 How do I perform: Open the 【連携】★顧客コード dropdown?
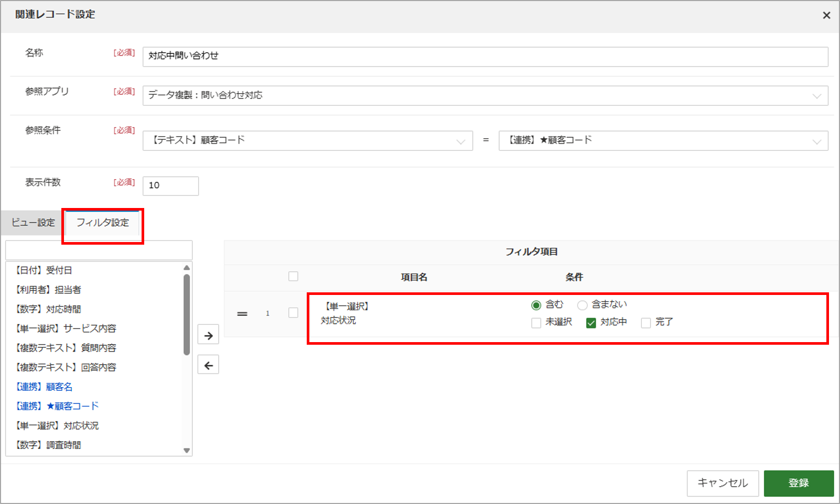point(663,140)
